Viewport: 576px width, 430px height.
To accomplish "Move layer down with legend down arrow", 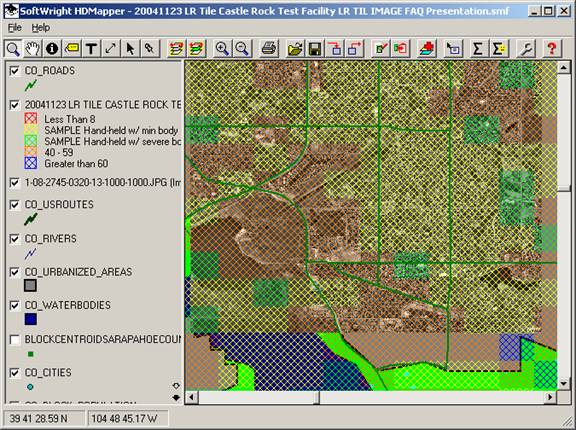I will pos(176,397).
